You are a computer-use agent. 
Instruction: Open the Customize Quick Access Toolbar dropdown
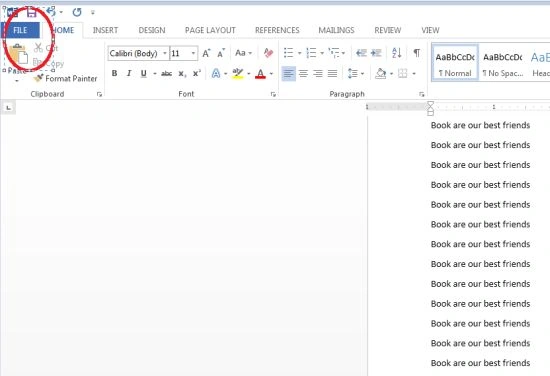[x=93, y=13]
